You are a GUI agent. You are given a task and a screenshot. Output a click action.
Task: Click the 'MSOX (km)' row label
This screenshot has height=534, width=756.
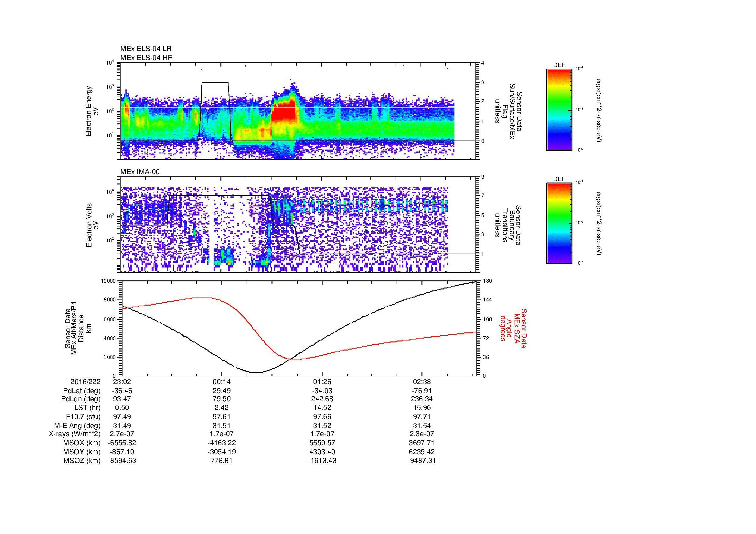(x=82, y=443)
